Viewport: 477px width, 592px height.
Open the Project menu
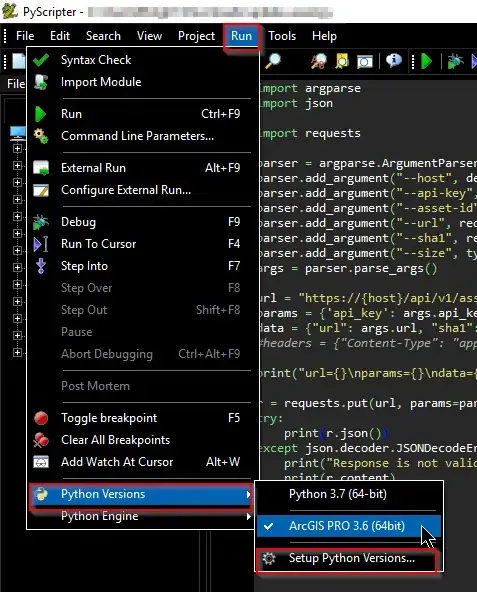[x=196, y=36]
